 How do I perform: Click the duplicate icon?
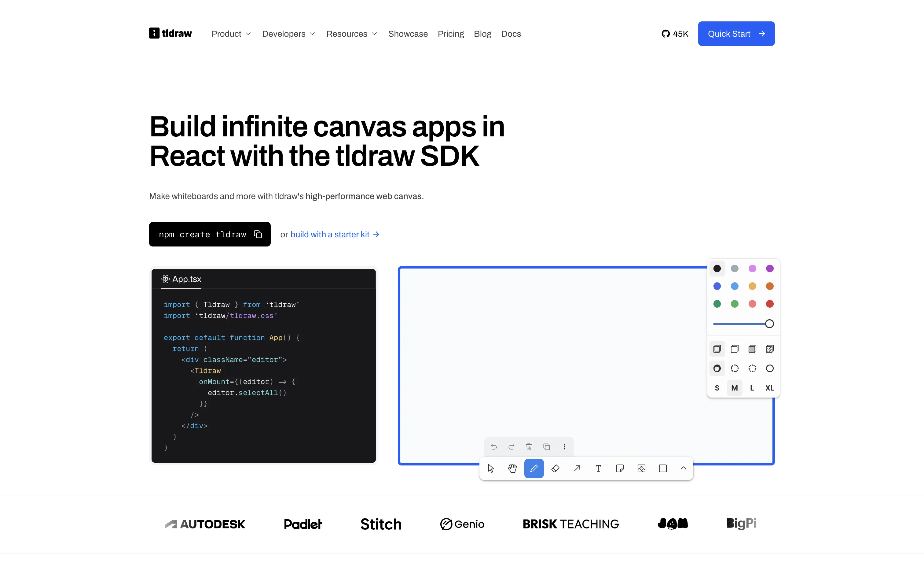pyautogui.click(x=546, y=446)
